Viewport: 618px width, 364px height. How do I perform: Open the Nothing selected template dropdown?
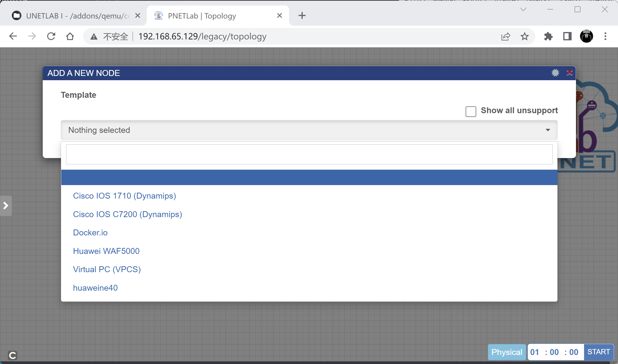[x=309, y=130]
